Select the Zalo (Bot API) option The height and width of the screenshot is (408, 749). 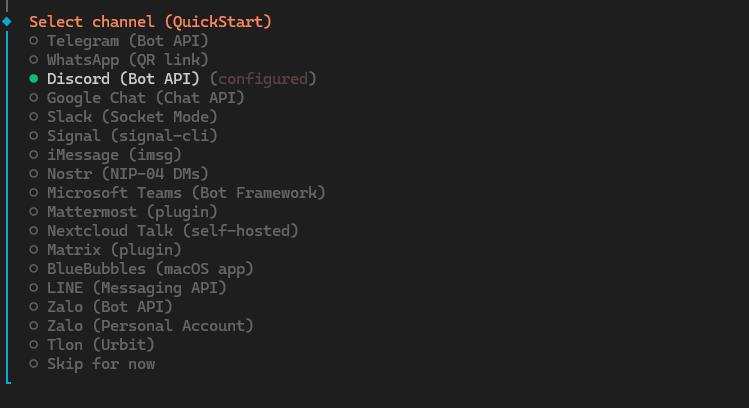(x=109, y=307)
